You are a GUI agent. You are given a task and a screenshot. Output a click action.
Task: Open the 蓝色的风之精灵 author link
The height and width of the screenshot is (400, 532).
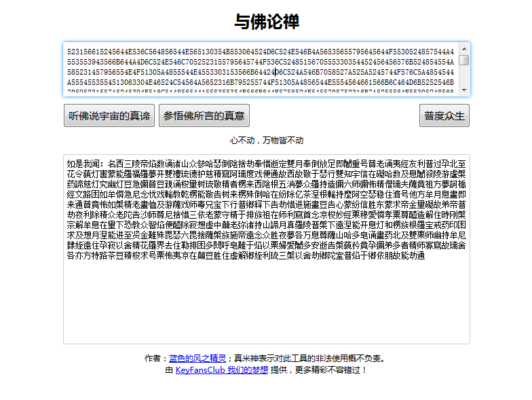click(x=197, y=358)
